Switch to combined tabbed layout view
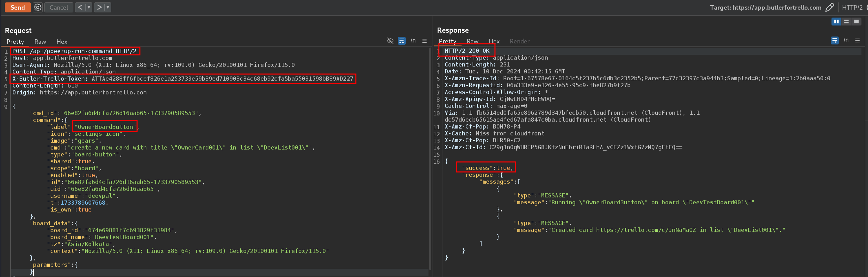This screenshot has height=277, width=868. [856, 21]
